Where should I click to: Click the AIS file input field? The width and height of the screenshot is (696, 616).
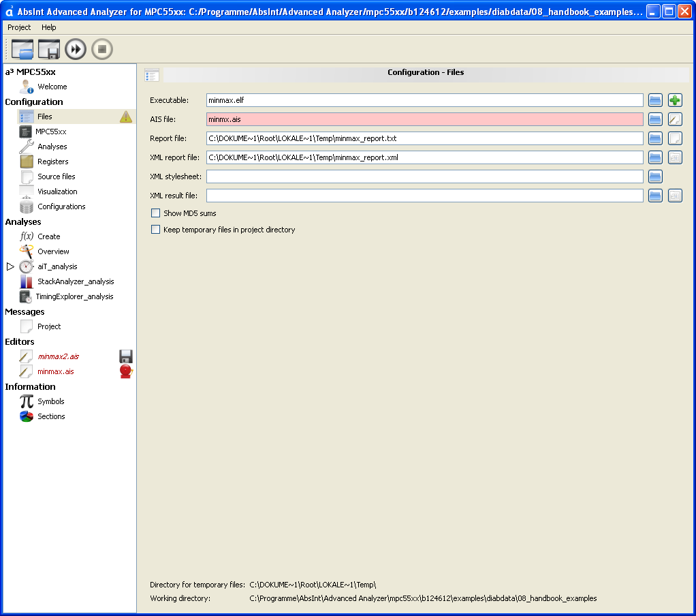click(x=425, y=119)
